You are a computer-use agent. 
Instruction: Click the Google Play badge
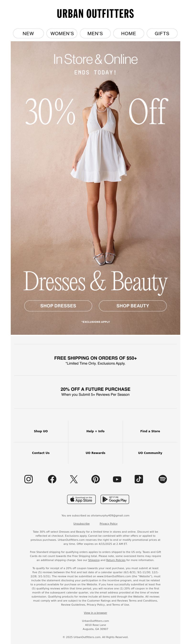[115, 499]
